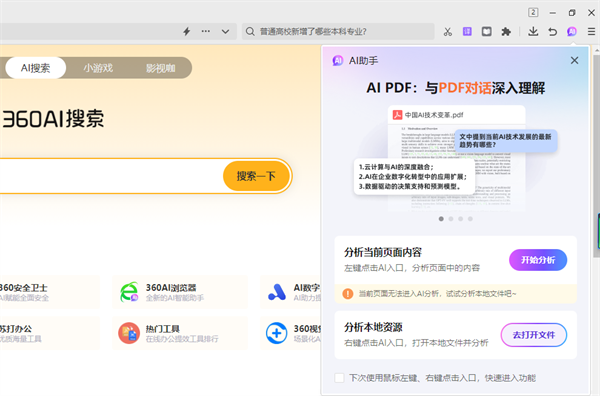
Task: Click the square window capture toolbar icon
Action: pyautogui.click(x=487, y=31)
